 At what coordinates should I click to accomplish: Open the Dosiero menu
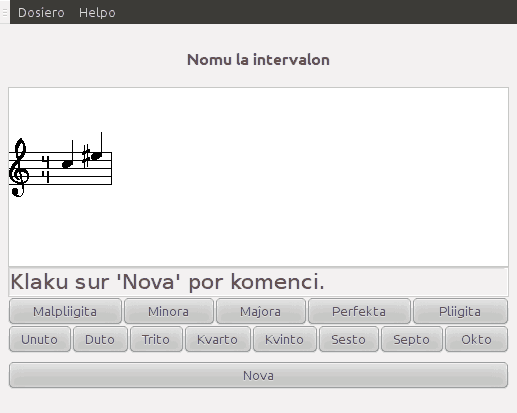coord(41,13)
